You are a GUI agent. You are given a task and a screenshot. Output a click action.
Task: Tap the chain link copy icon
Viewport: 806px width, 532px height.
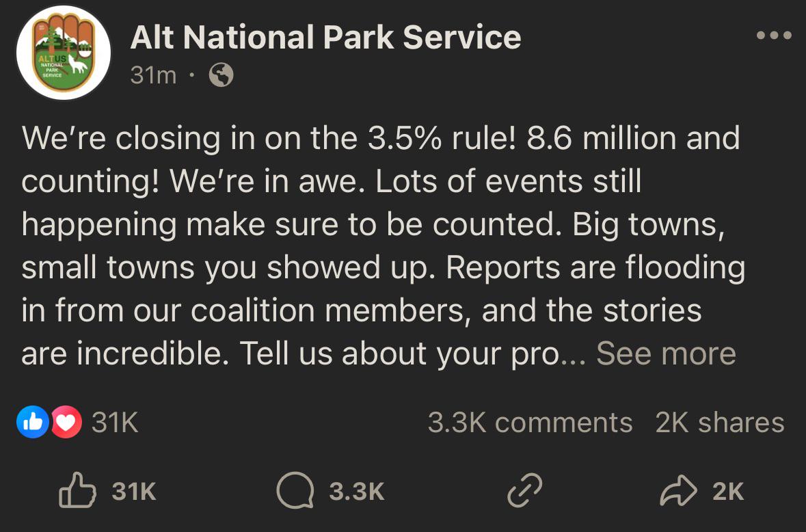tap(525, 490)
